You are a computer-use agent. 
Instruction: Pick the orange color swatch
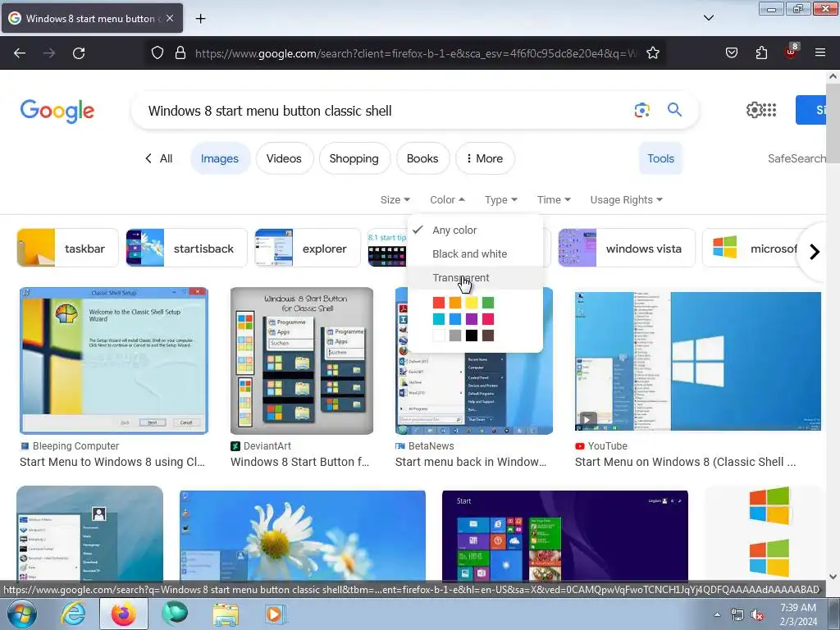pyautogui.click(x=454, y=303)
